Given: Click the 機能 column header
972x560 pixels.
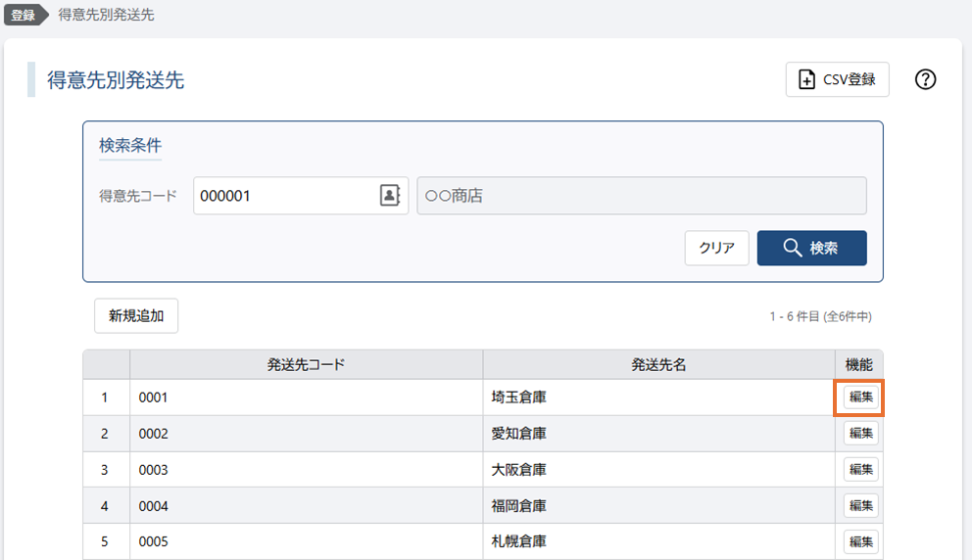Looking at the screenshot, I should [859, 365].
